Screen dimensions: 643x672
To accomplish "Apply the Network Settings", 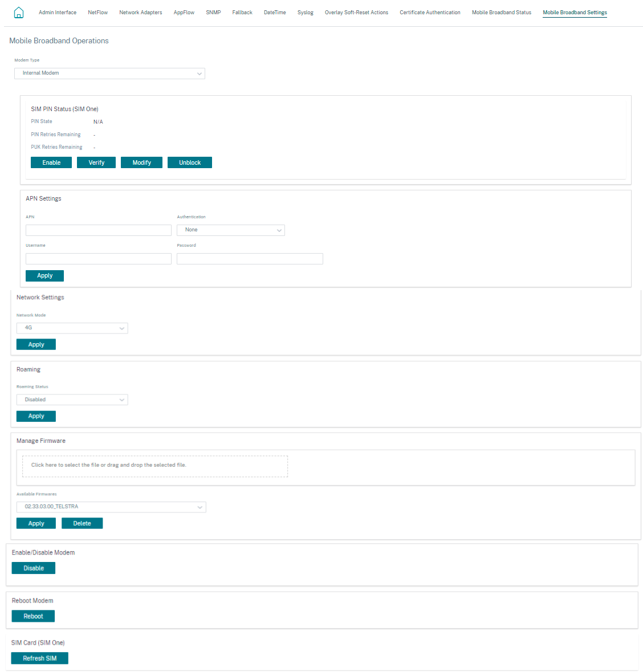I will click(36, 344).
